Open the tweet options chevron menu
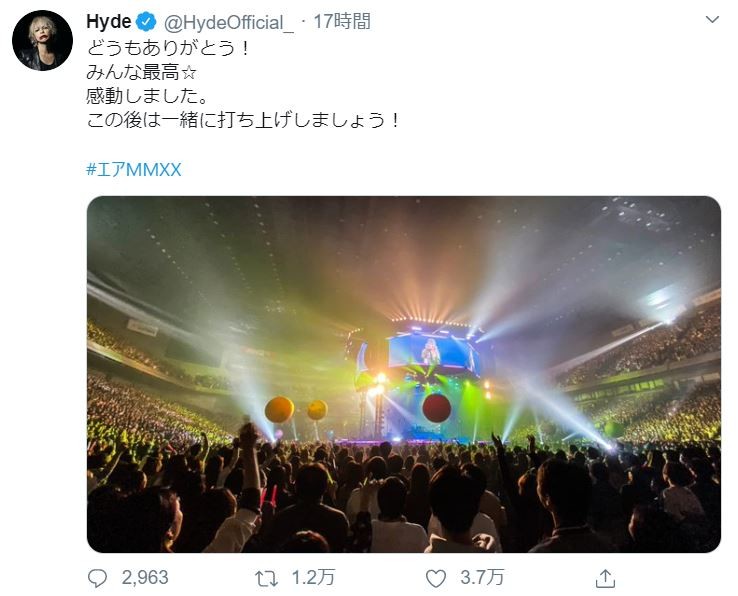The width and height of the screenshot is (738, 596). point(711,20)
